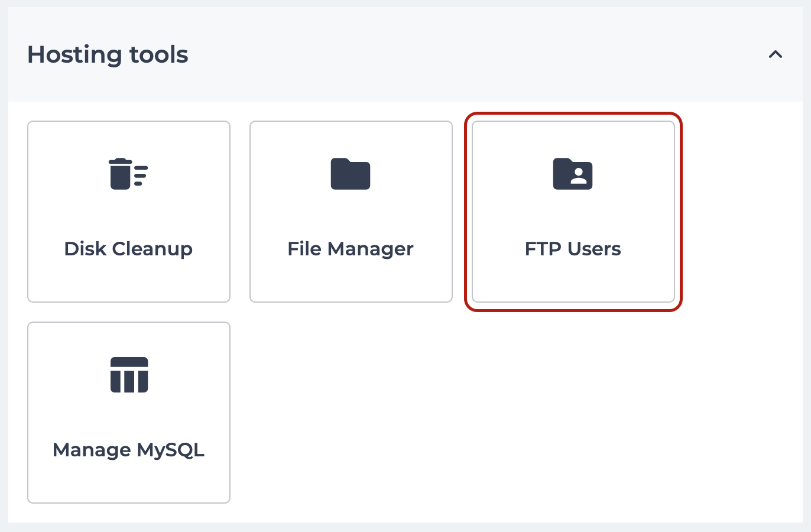Click the Manage MySQL card label

(128, 450)
